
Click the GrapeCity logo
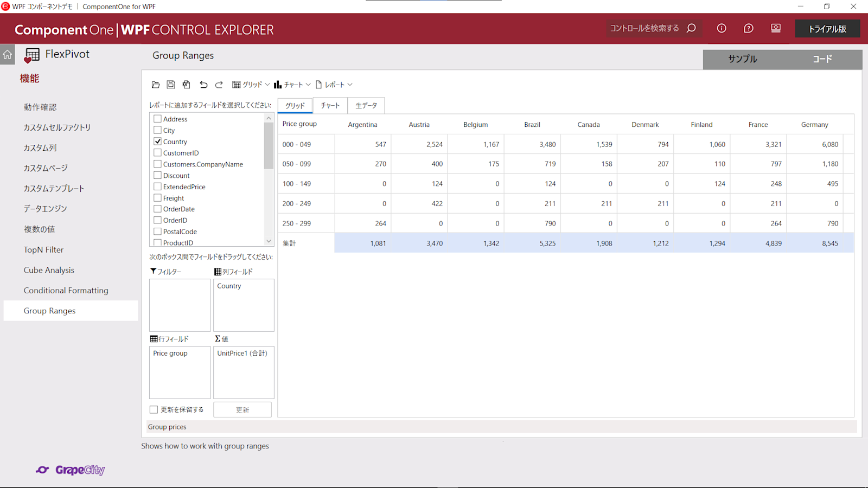71,470
